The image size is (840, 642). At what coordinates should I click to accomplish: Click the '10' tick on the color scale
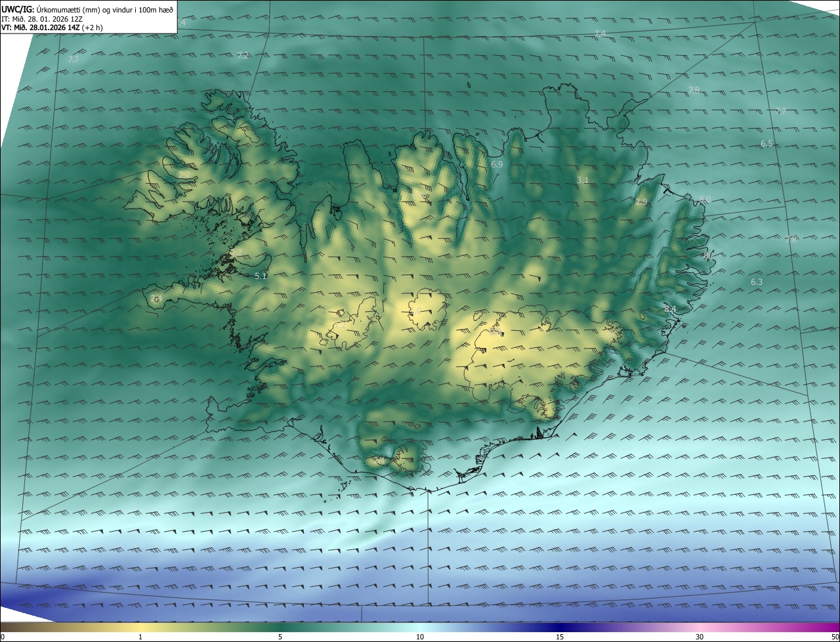tap(420, 637)
